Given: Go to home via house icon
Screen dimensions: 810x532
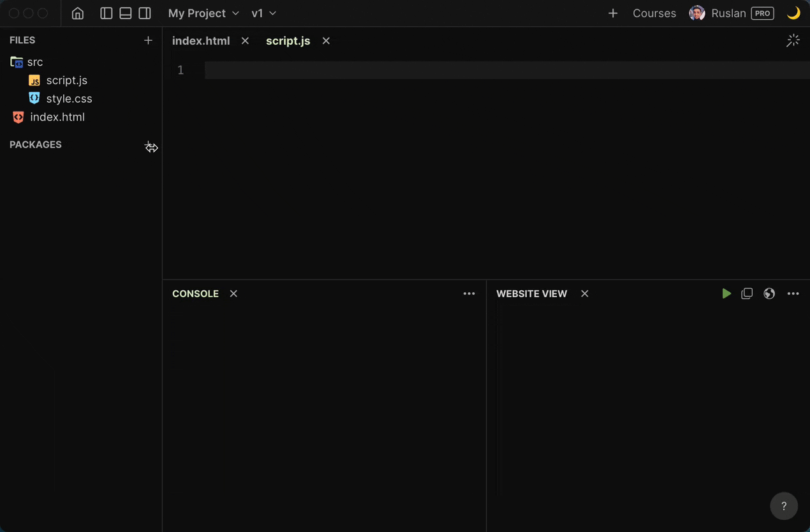Looking at the screenshot, I should coord(78,13).
